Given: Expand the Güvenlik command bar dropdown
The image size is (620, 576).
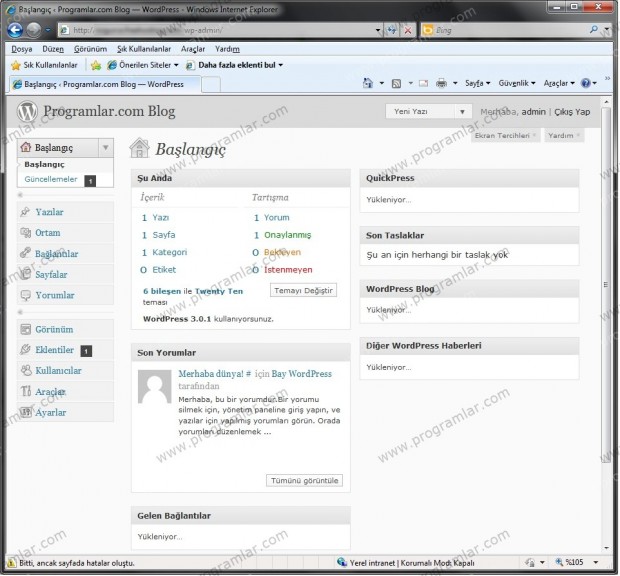Looking at the screenshot, I should pyautogui.click(x=517, y=83).
